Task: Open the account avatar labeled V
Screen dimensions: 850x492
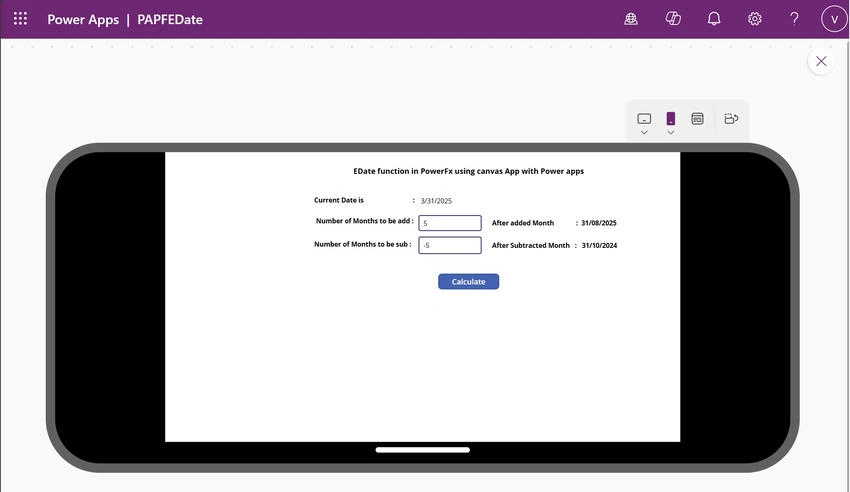Action: [x=834, y=20]
